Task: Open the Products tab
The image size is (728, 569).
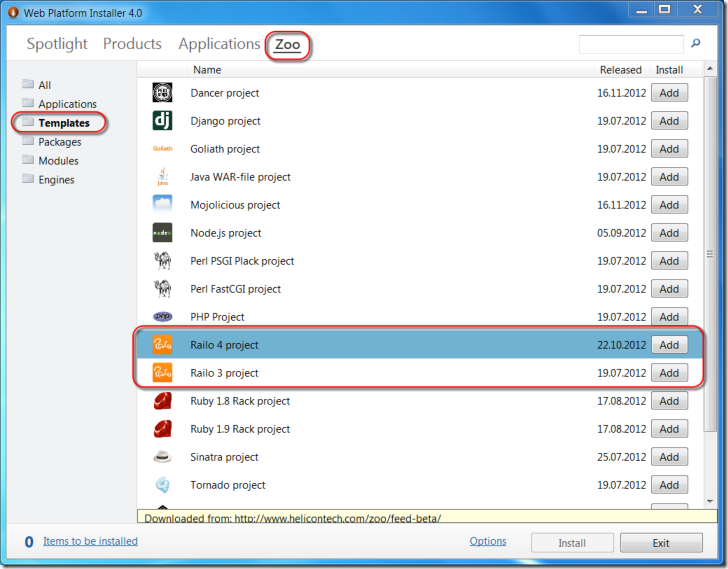Action: click(132, 44)
